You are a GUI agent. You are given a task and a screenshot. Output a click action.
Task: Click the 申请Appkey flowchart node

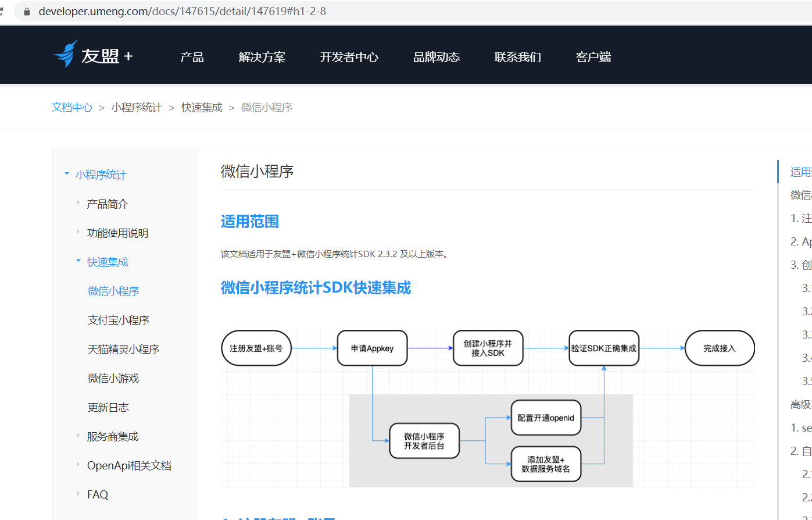[373, 348]
